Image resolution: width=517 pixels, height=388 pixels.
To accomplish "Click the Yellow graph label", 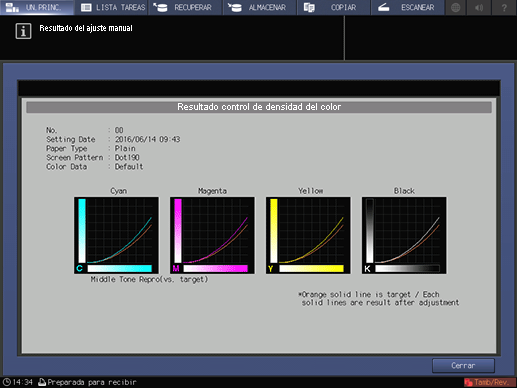I will pos(310,191).
